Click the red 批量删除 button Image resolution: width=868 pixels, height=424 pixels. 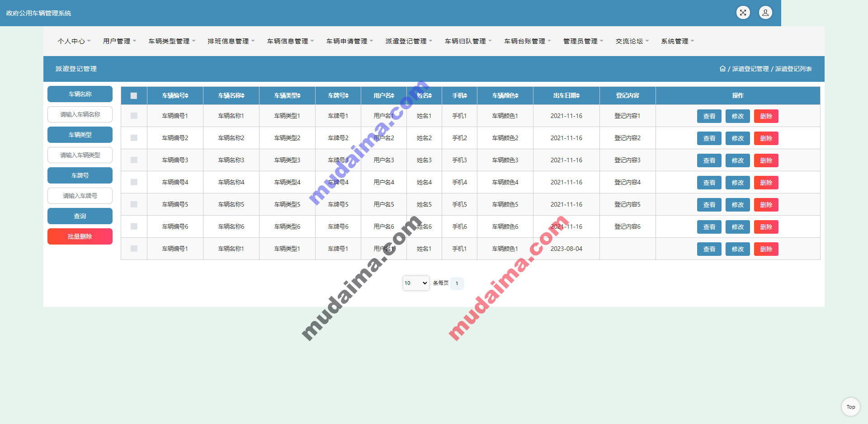click(80, 236)
